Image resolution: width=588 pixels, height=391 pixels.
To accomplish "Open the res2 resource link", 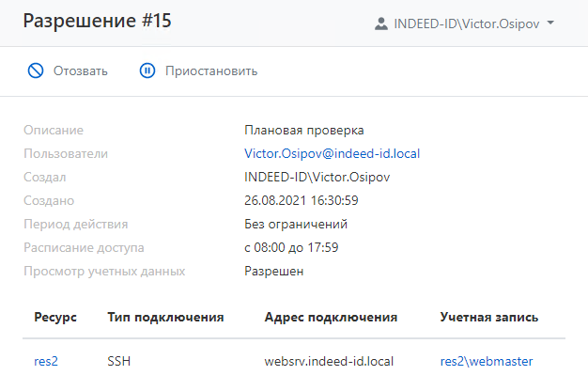I will (x=46, y=361).
